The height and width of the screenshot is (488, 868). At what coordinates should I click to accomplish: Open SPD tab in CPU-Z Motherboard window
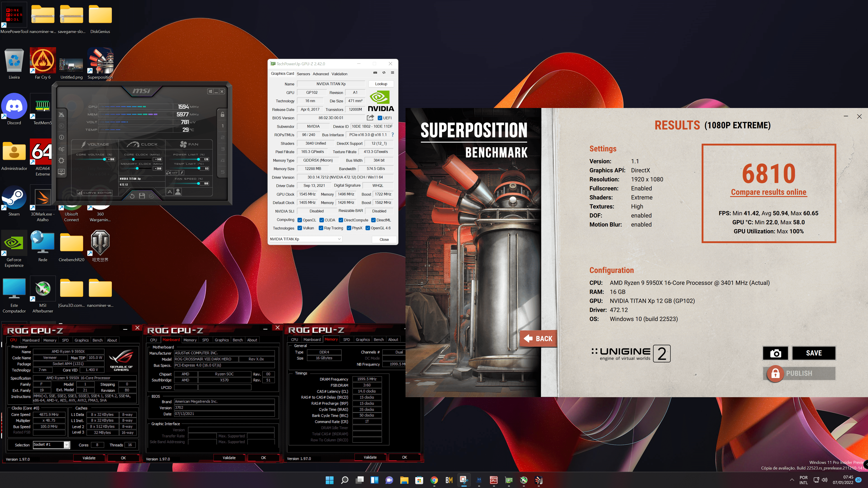pos(205,340)
